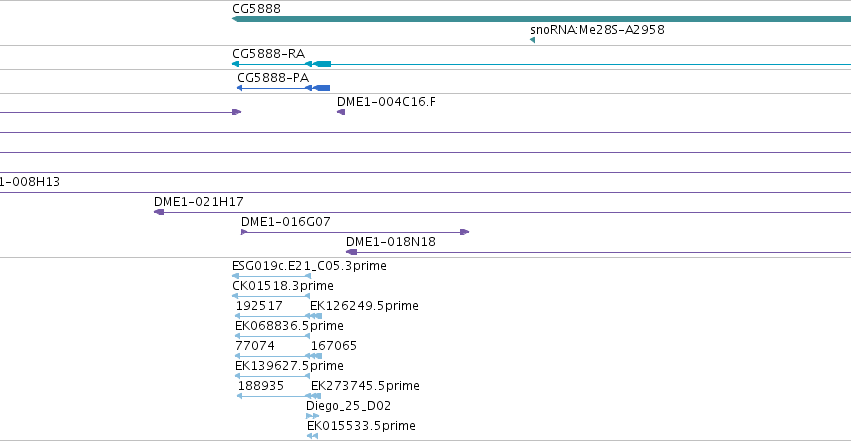Select the Diego_25_D02 label

click(x=348, y=406)
